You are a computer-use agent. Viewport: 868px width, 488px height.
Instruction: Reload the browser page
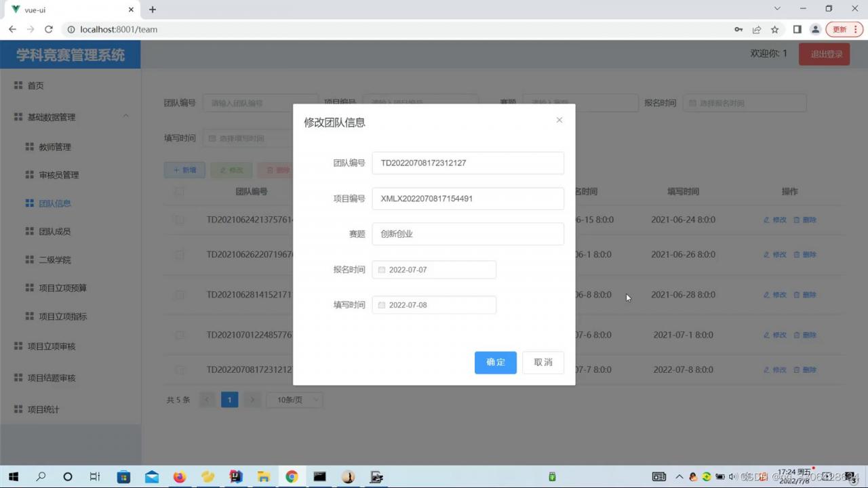click(48, 29)
